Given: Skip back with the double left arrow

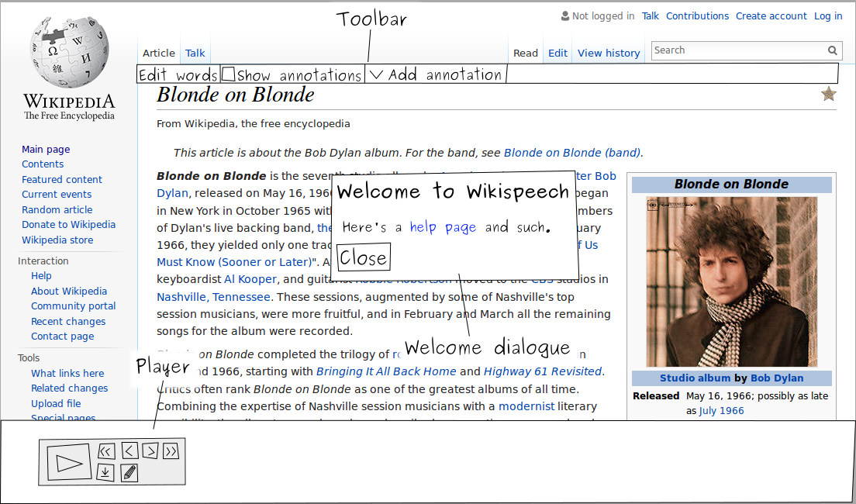Looking at the screenshot, I should [x=106, y=451].
